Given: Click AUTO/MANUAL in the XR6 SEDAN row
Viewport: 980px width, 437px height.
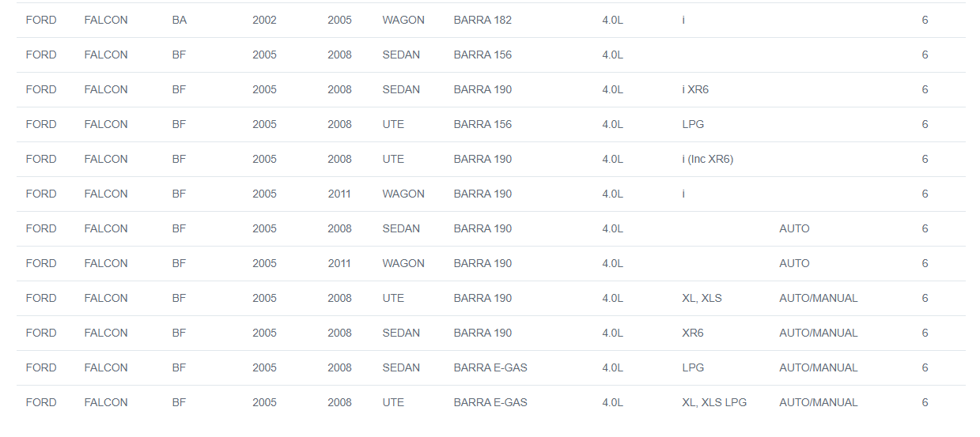Looking at the screenshot, I should [818, 333].
